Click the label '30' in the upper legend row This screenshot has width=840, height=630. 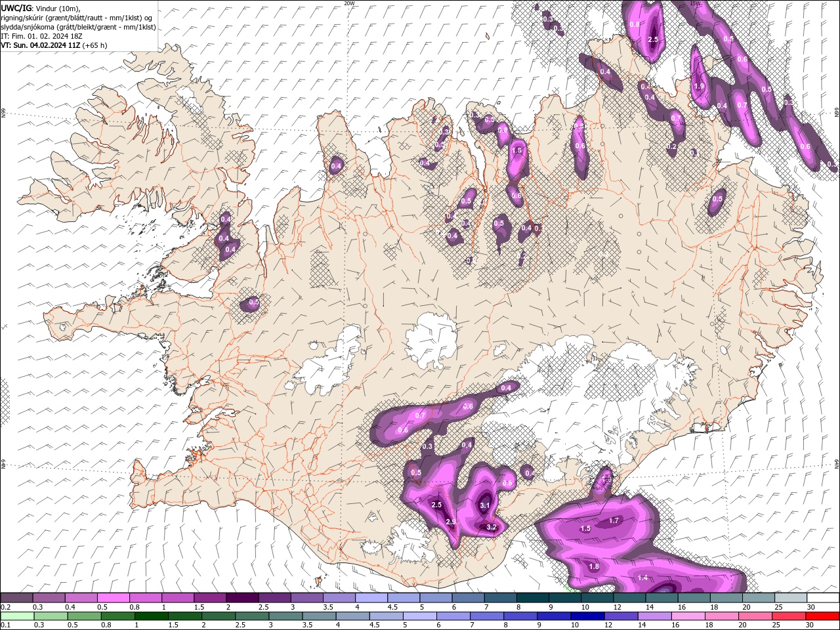[811, 607]
